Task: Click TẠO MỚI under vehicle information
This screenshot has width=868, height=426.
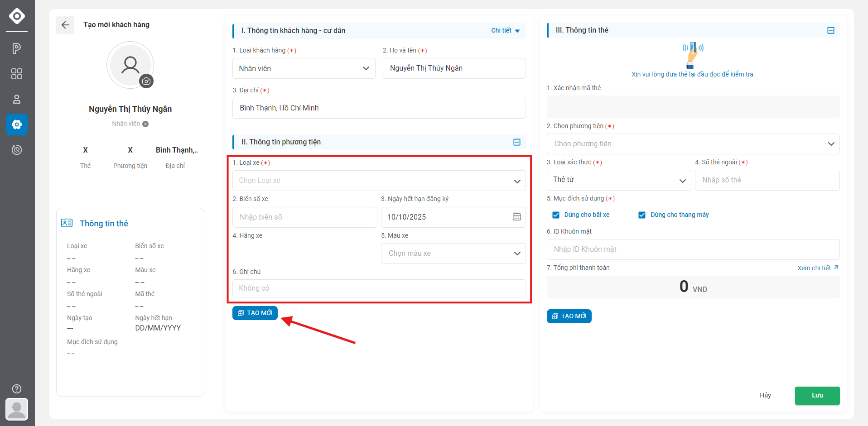Action: coord(255,313)
